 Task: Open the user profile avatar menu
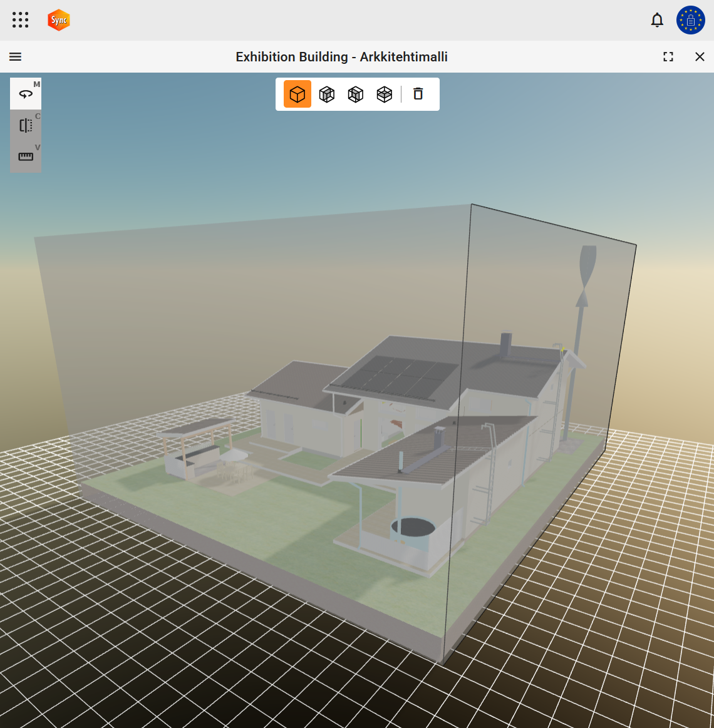(690, 20)
